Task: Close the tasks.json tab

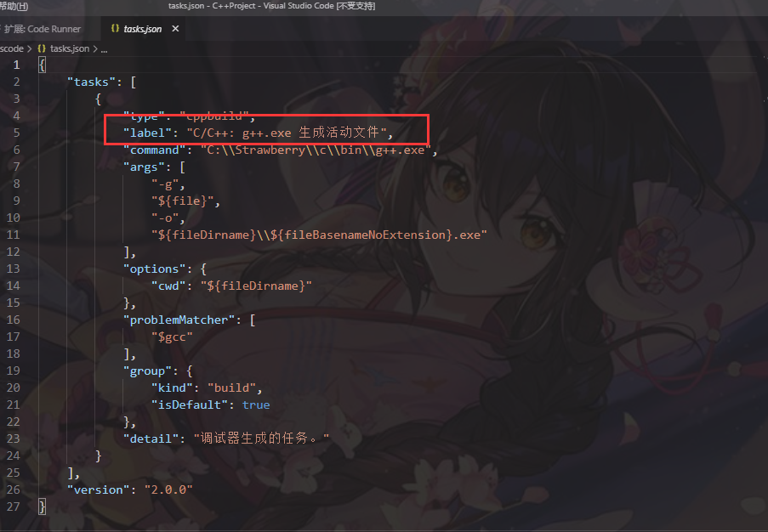Action: (x=175, y=29)
